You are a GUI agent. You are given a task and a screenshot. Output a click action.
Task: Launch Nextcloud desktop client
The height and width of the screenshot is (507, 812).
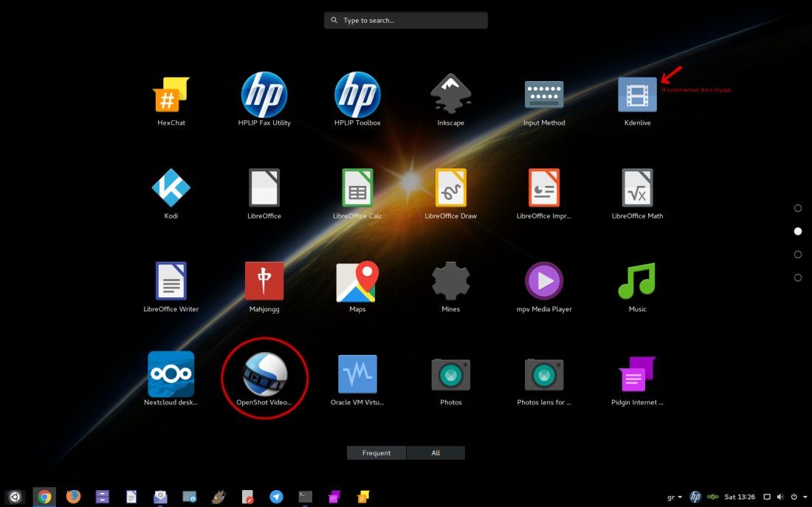pyautogui.click(x=171, y=375)
